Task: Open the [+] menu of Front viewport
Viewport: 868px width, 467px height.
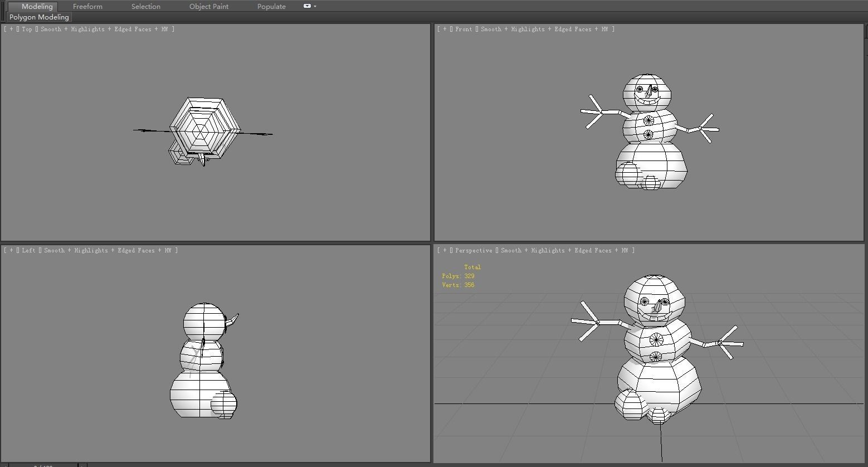Action: click(x=445, y=29)
